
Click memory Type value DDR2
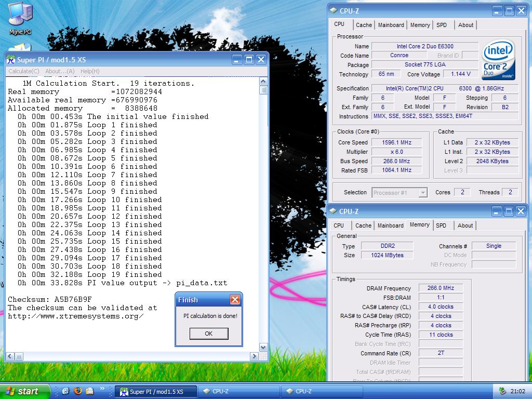click(x=388, y=246)
